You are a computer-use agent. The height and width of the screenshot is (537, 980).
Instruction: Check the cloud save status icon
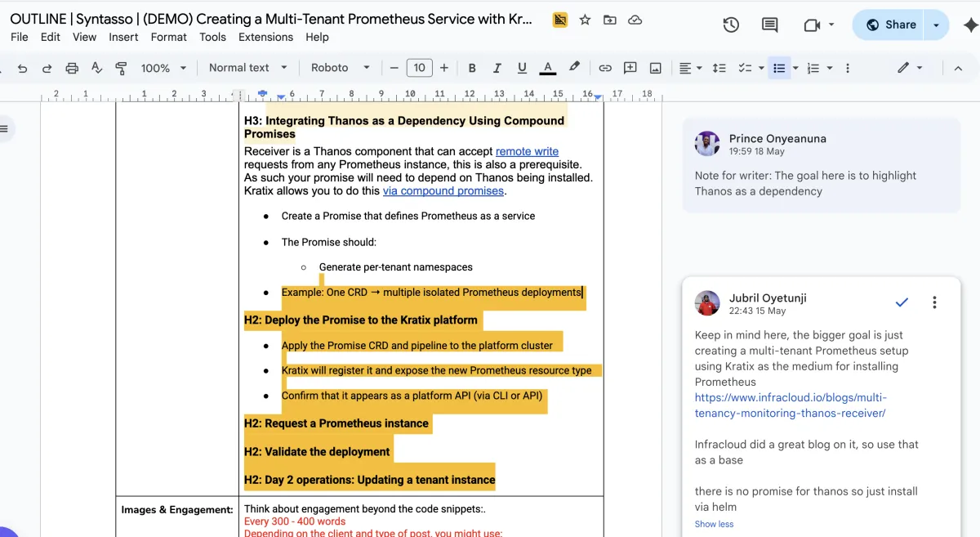click(635, 20)
